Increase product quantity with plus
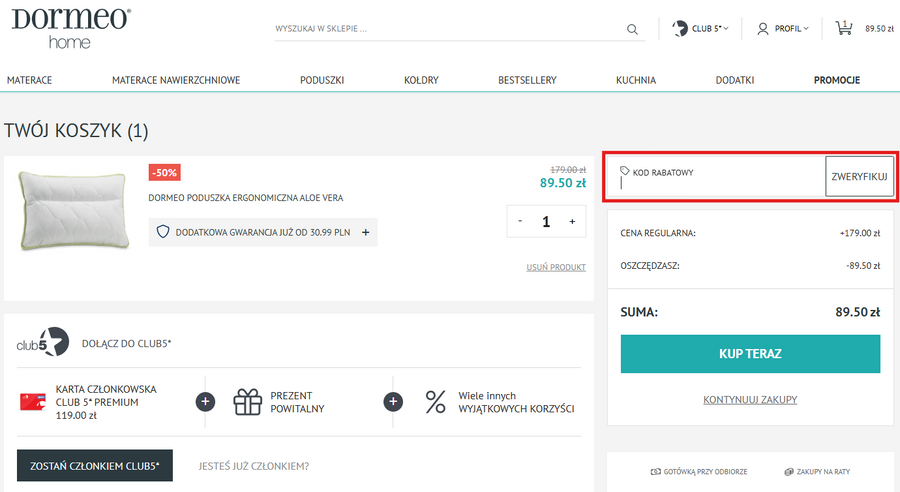This screenshot has width=900, height=492. tap(572, 221)
